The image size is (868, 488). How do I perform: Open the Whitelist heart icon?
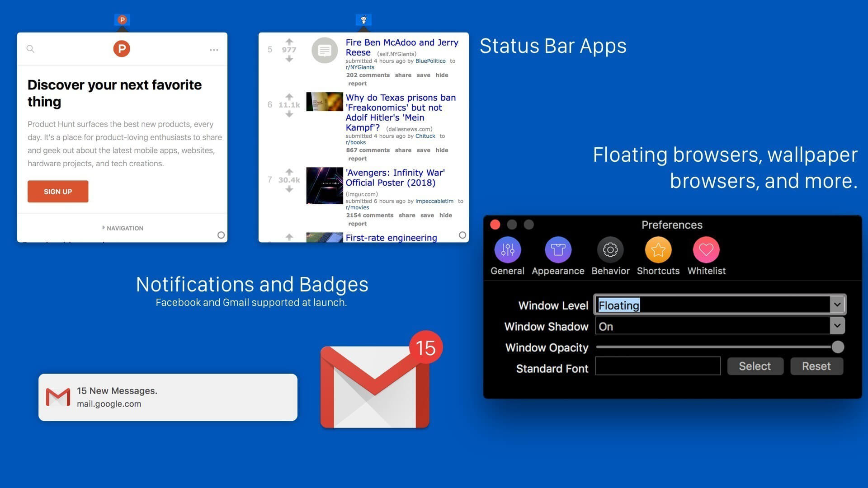(x=706, y=250)
